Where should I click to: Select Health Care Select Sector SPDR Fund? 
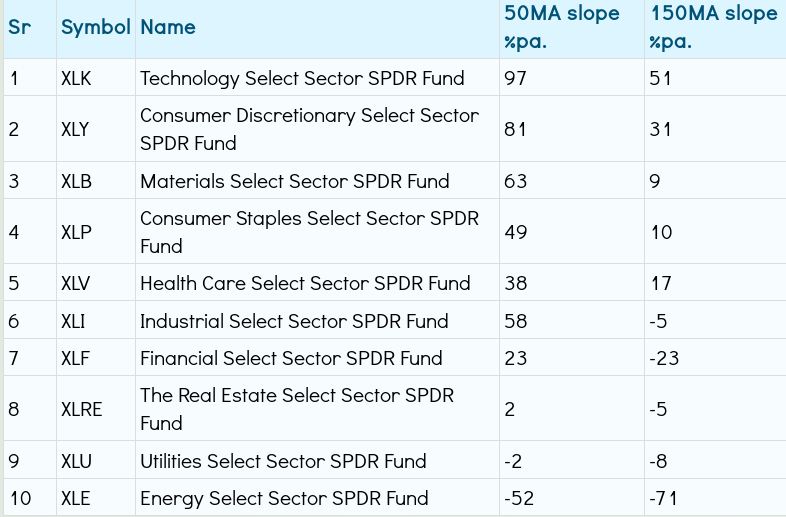point(305,283)
